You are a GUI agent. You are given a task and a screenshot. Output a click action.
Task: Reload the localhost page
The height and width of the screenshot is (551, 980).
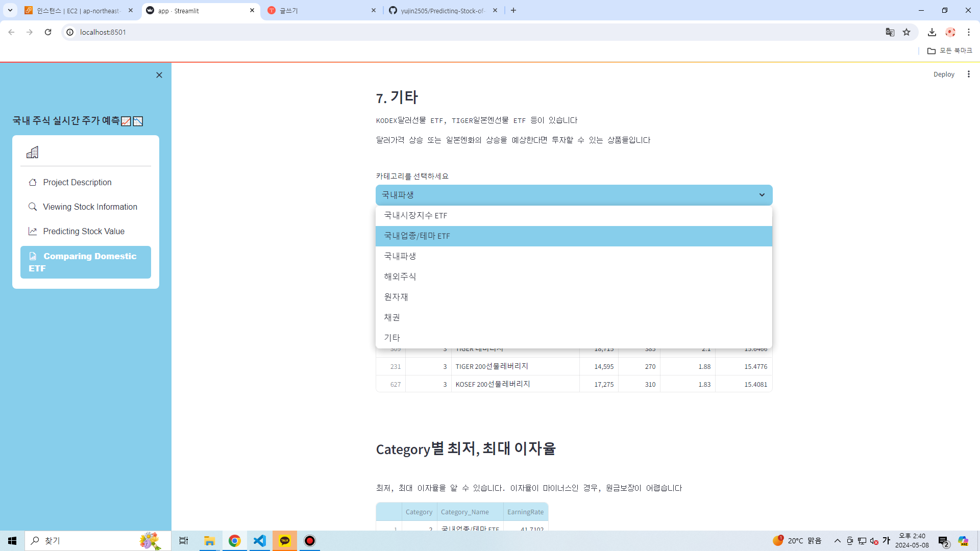(48, 32)
